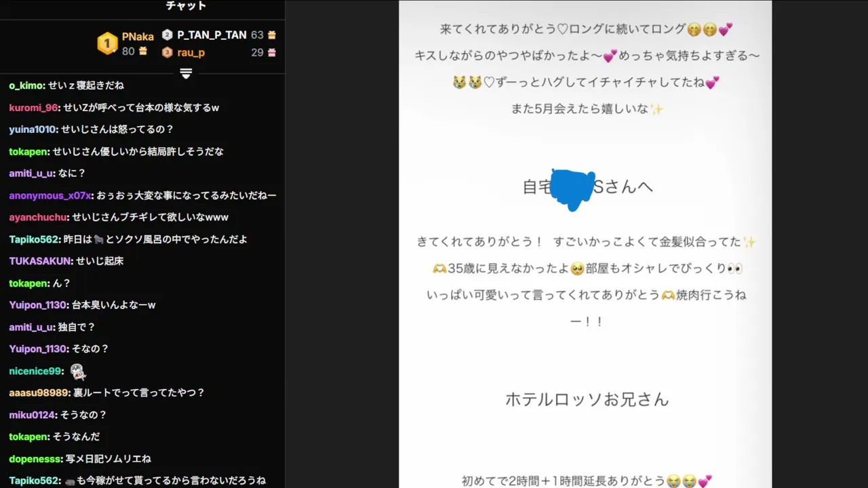Viewport: 868px width, 488px height.
Task: Click the line 35歳に見えなかったよ
Action: coord(587,268)
